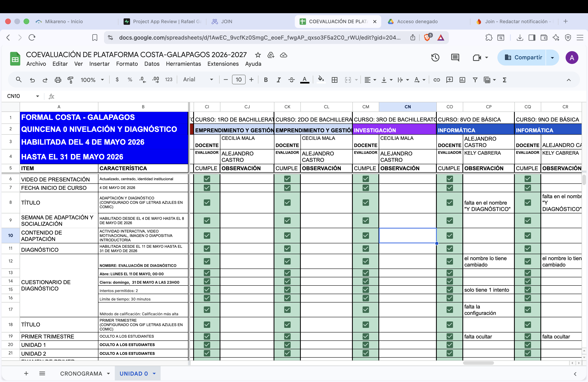Open the fill color paint bucket

[321, 79]
